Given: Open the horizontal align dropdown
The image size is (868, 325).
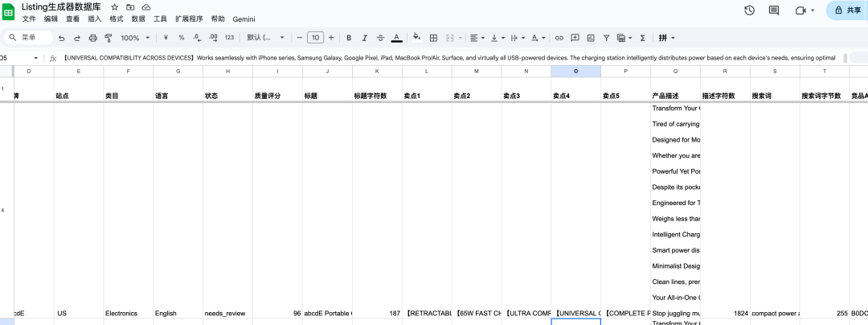Looking at the screenshot, I should click(x=476, y=38).
